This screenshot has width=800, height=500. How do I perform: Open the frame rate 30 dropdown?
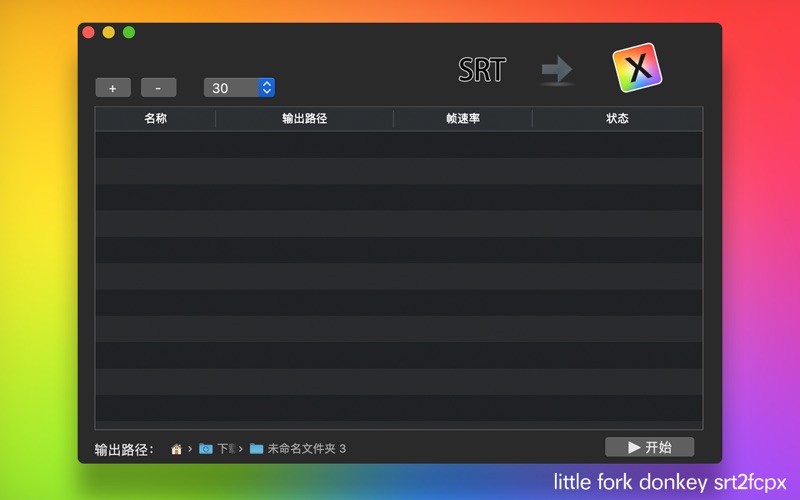(x=231, y=88)
